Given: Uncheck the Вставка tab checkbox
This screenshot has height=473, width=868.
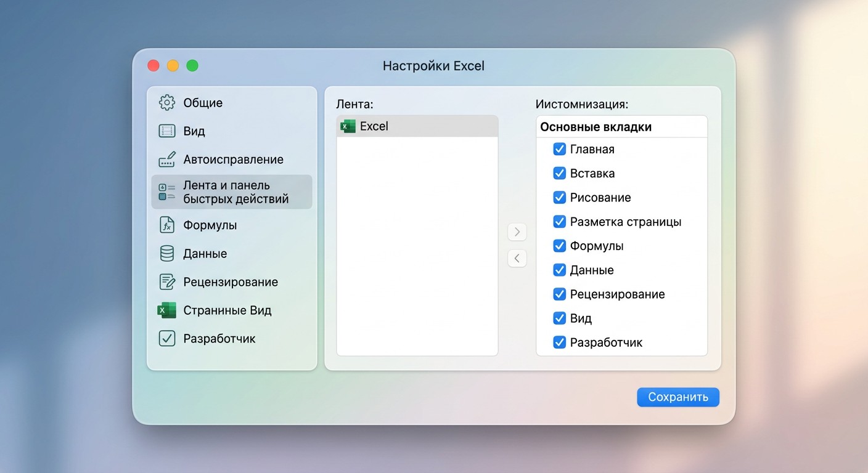Looking at the screenshot, I should [x=560, y=173].
